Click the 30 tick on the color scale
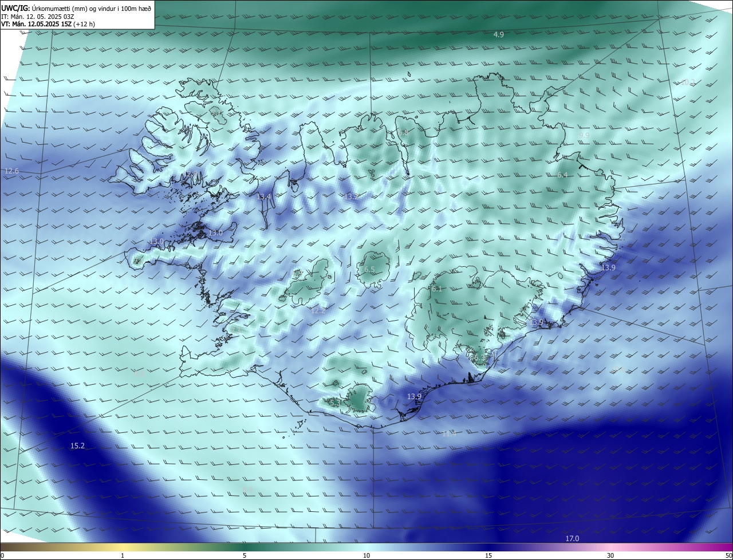733x560 pixels. (x=610, y=555)
